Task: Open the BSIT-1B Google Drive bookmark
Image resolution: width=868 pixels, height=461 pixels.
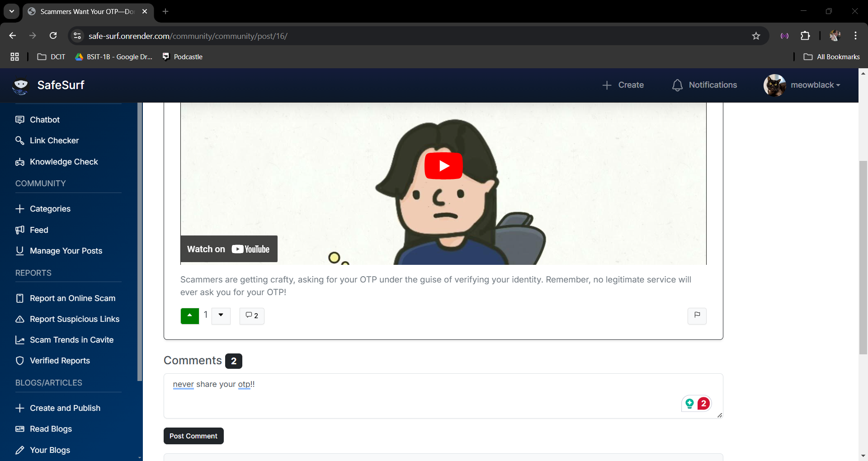Action: (114, 57)
